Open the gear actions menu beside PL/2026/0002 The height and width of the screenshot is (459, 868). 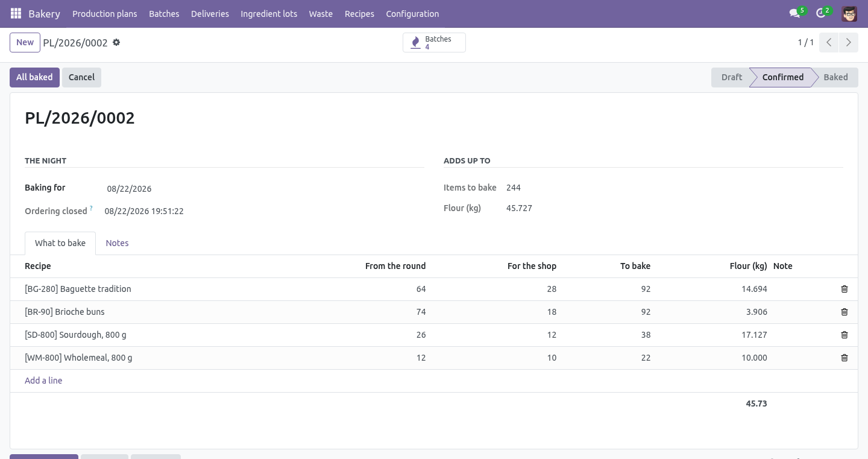coord(116,42)
